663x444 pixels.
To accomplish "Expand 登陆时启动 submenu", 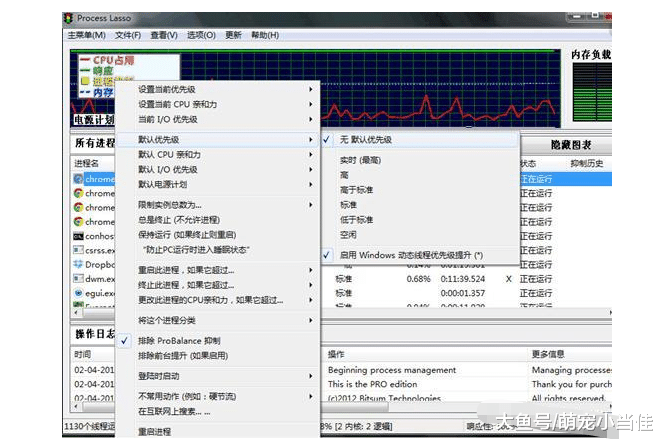I will 218,376.
